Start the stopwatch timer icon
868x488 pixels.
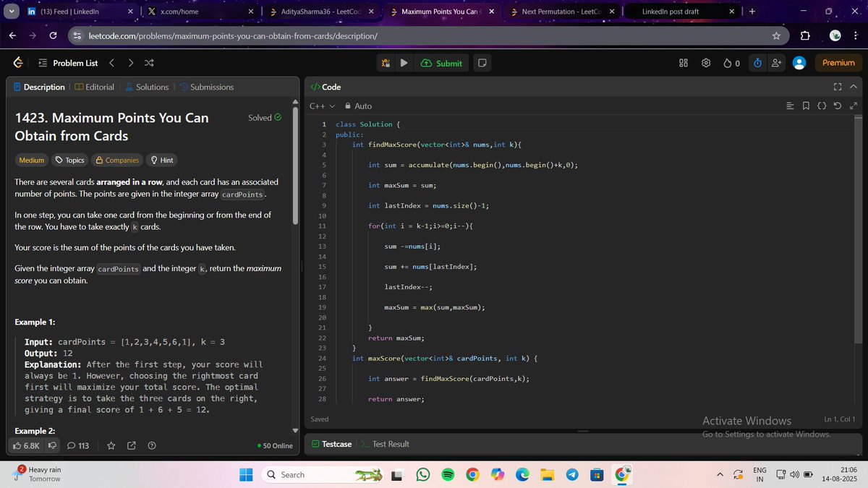click(757, 63)
